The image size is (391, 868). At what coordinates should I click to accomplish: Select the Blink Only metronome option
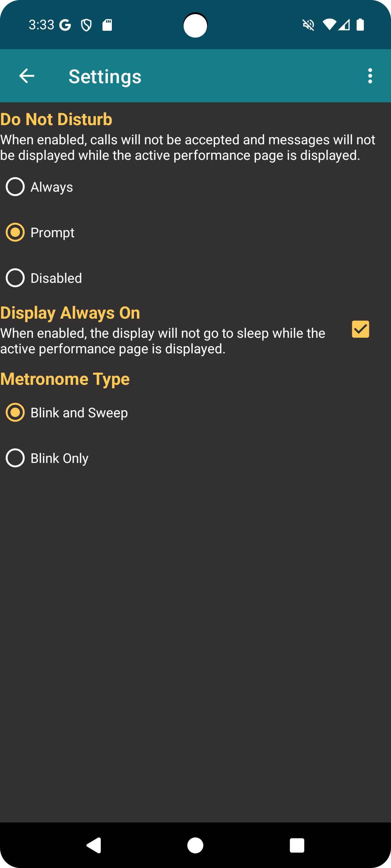[15, 458]
